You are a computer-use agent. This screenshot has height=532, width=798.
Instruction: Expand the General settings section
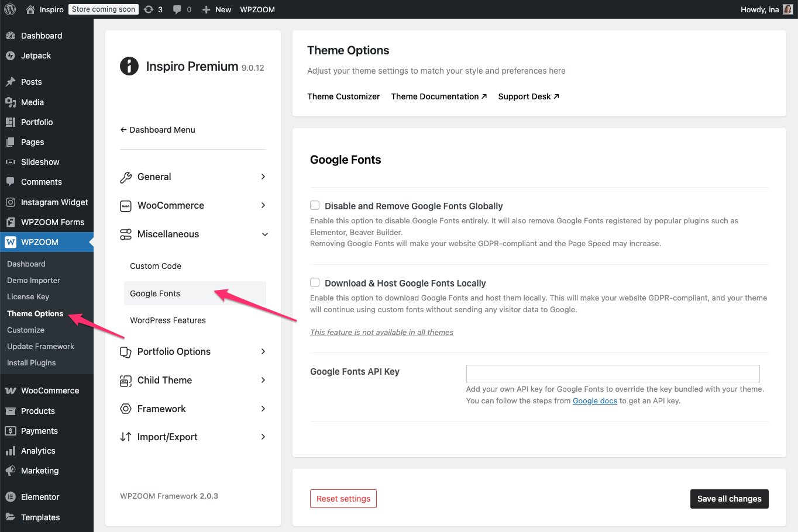coord(263,177)
